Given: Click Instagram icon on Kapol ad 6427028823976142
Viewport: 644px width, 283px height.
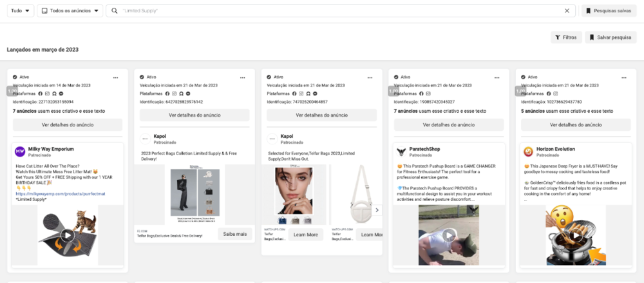Looking at the screenshot, I should (x=174, y=93).
